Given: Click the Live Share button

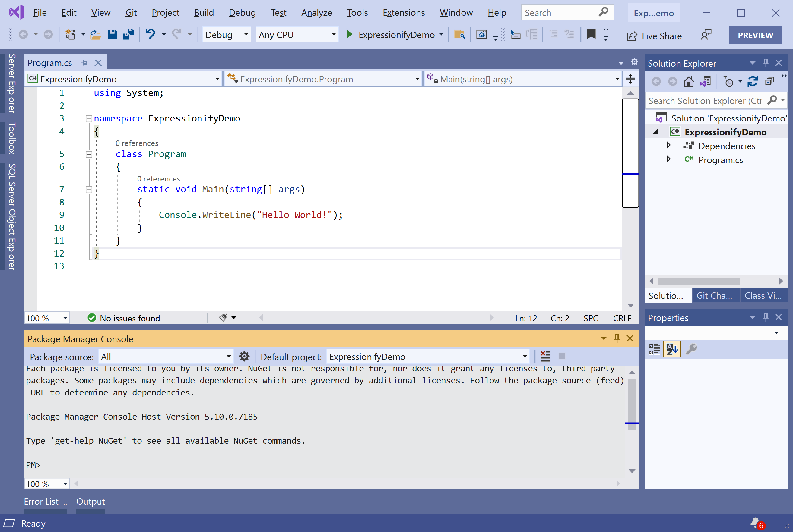Looking at the screenshot, I should [x=654, y=36].
